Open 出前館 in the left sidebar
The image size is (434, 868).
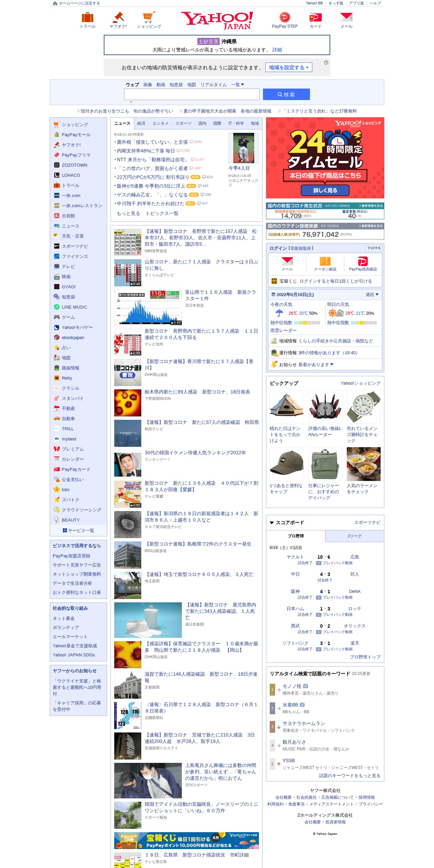(x=68, y=216)
